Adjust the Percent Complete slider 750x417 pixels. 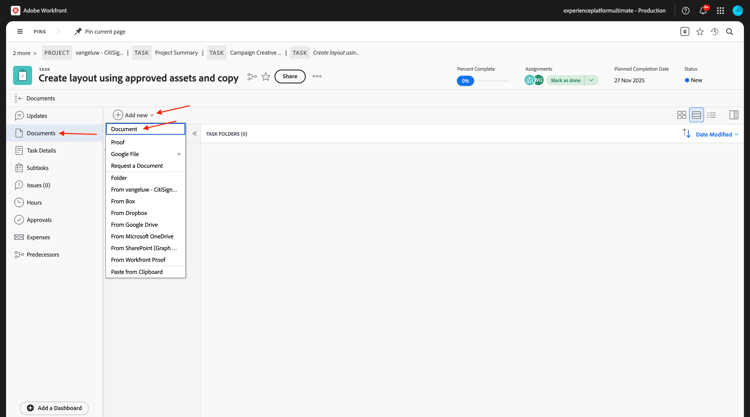click(x=483, y=81)
